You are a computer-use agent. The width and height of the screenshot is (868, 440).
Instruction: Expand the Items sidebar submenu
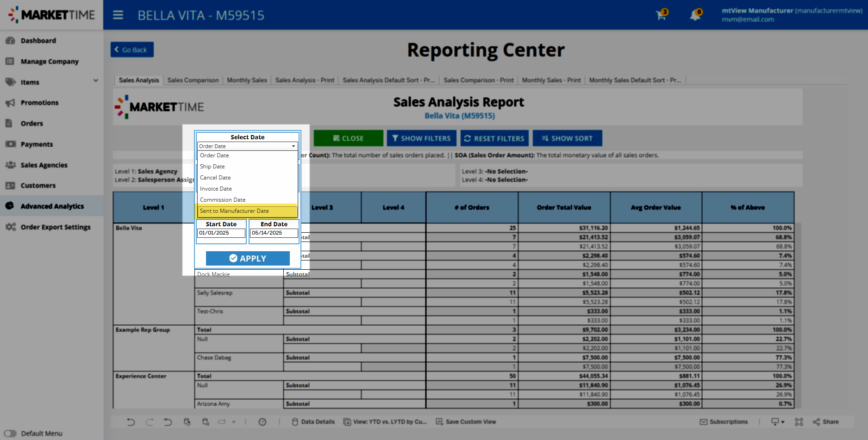96,81
